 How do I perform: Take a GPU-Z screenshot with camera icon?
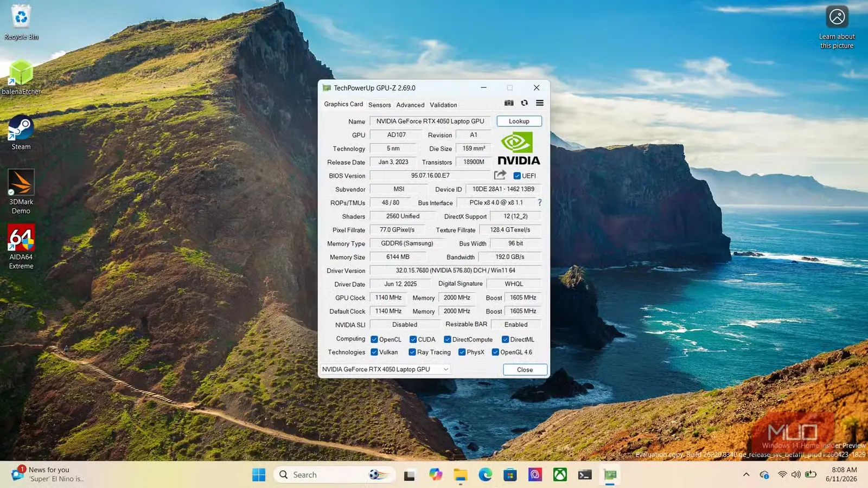(509, 103)
